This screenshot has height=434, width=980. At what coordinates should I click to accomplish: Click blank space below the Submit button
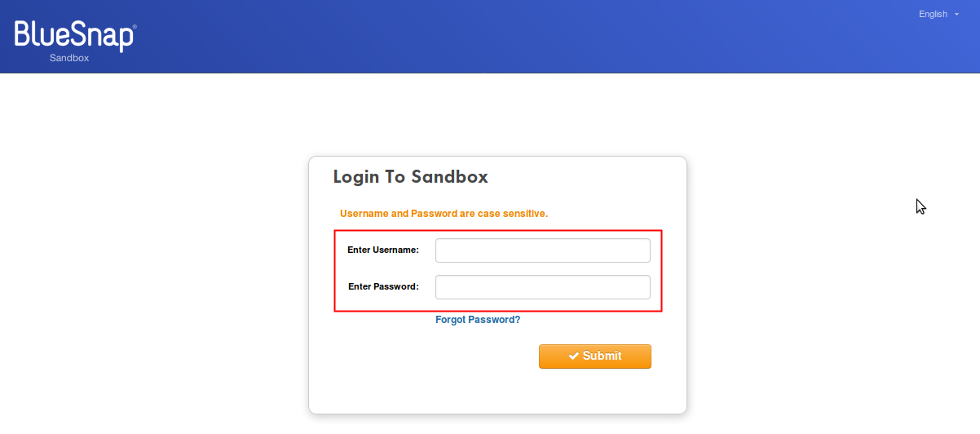tap(595, 392)
